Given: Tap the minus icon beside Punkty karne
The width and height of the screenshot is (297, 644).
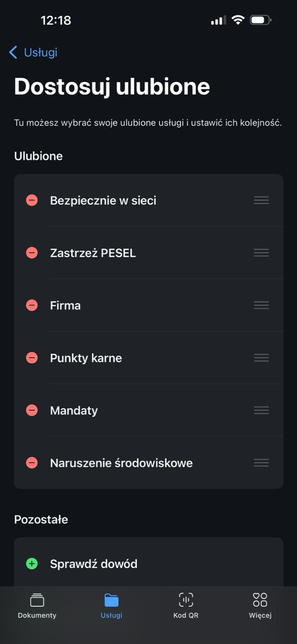Looking at the screenshot, I should coord(32,358).
